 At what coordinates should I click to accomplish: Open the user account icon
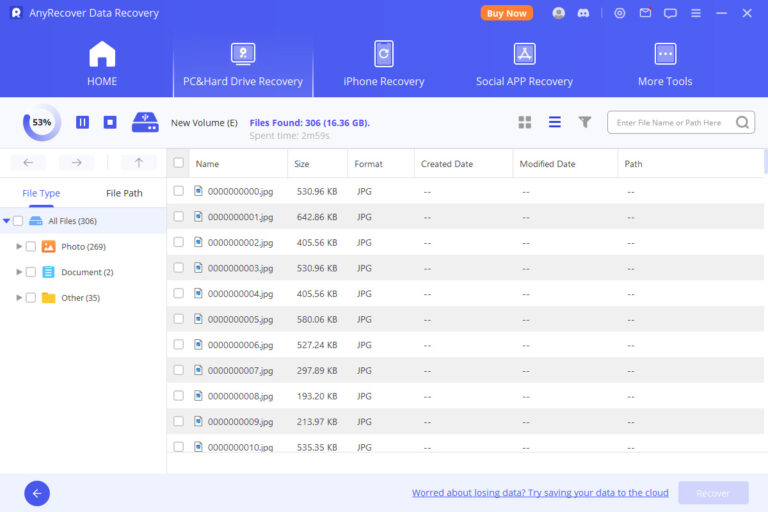tap(558, 13)
